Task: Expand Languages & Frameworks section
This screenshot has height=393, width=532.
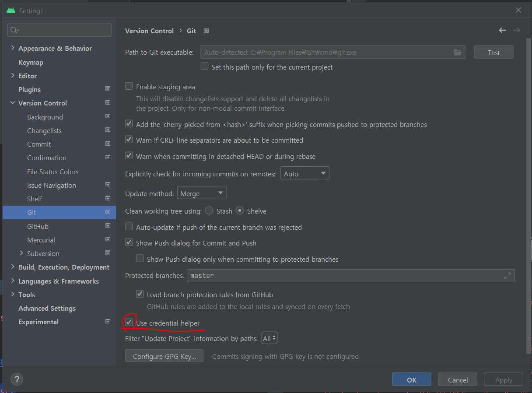Action: (13, 281)
